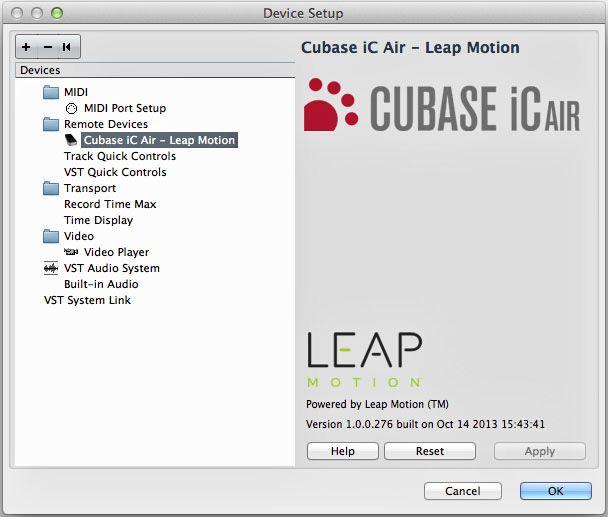Select Transport in the device list
The image size is (608, 517).
90,188
